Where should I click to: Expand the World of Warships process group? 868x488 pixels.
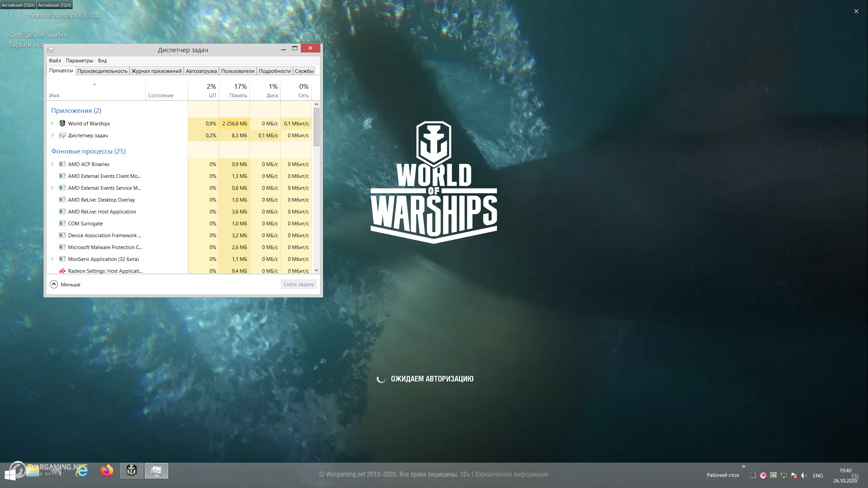(x=53, y=123)
